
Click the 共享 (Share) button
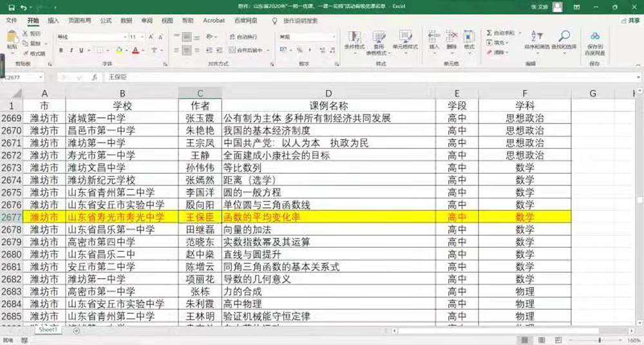(628, 21)
